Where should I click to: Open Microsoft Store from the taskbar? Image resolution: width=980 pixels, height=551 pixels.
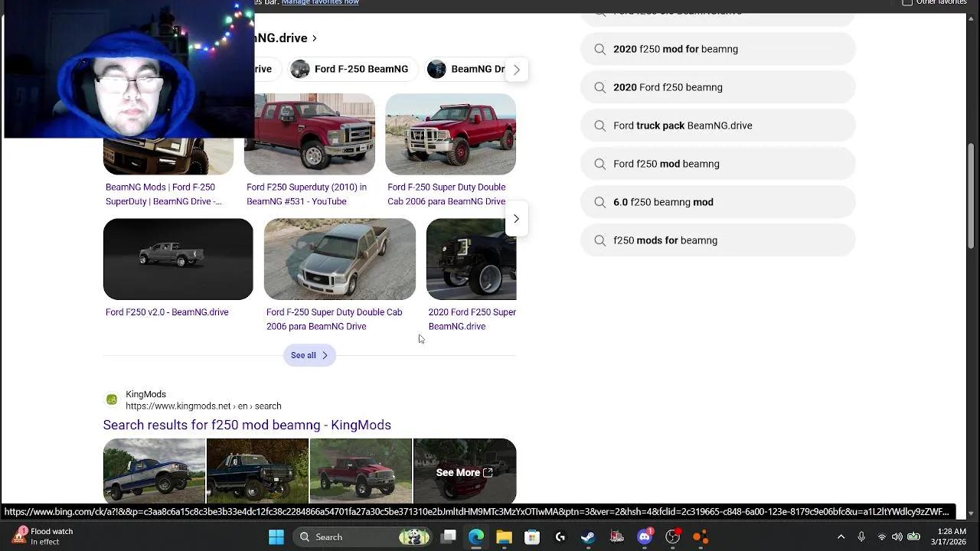pos(532,537)
